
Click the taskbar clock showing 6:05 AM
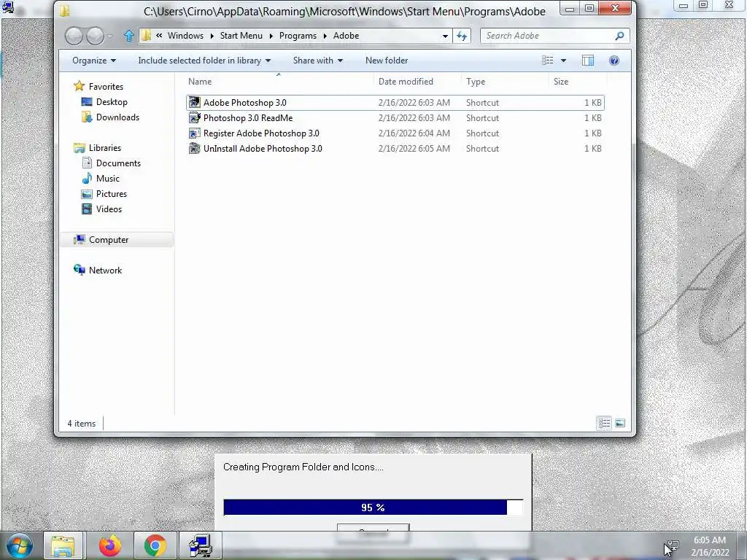click(709, 540)
